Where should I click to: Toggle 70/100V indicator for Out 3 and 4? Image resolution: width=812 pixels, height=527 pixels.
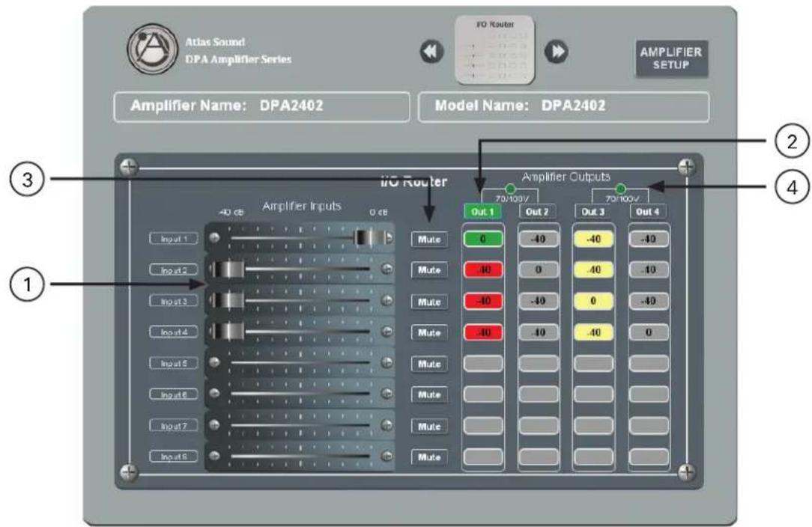click(620, 189)
